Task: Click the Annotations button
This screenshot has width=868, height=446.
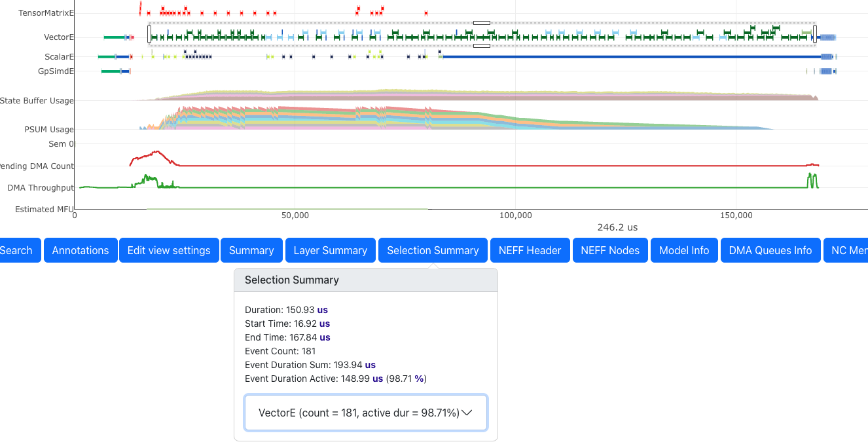Action: coord(81,250)
